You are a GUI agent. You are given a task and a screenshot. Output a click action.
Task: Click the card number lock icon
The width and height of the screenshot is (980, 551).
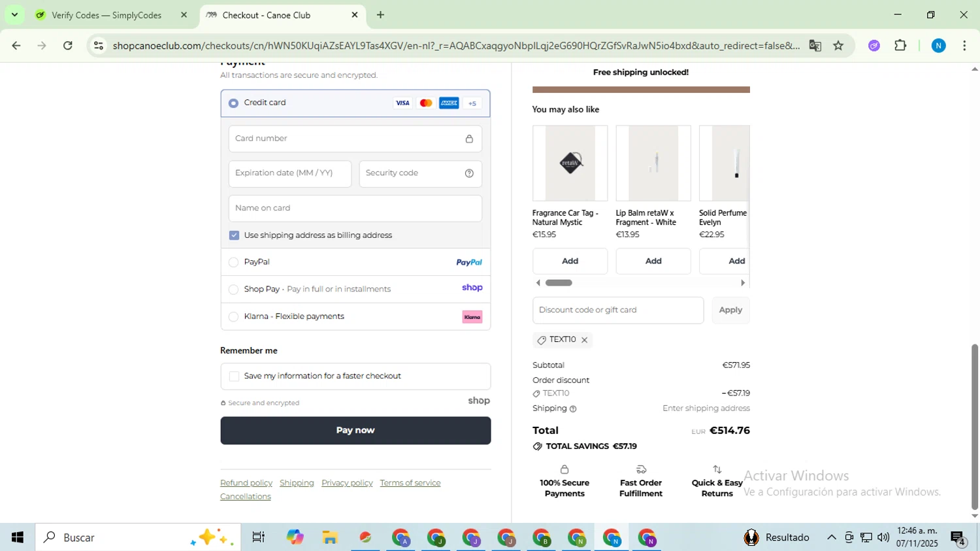(469, 139)
